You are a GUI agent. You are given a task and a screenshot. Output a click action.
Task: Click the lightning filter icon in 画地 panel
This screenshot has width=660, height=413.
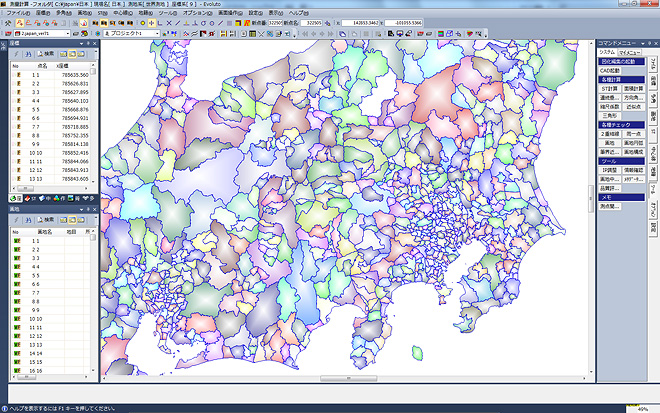pyautogui.click(x=16, y=220)
